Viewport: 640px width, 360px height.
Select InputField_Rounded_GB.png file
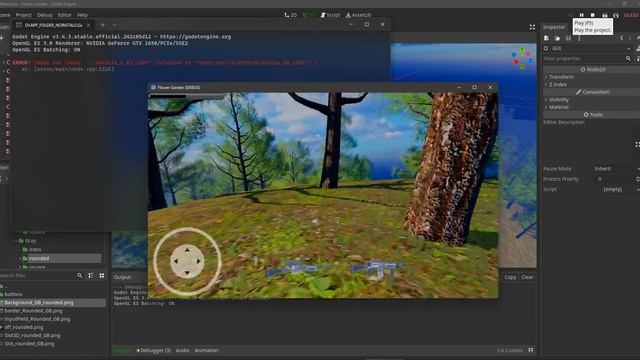pos(37,319)
